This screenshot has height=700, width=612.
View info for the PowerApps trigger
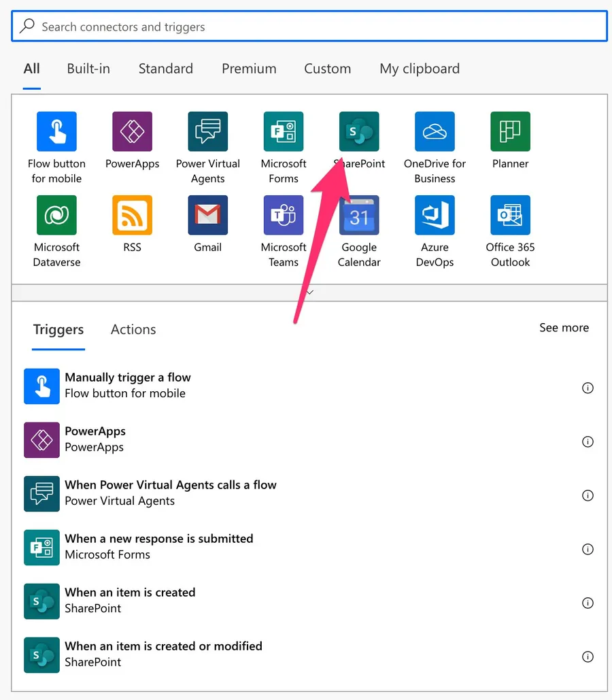point(588,441)
